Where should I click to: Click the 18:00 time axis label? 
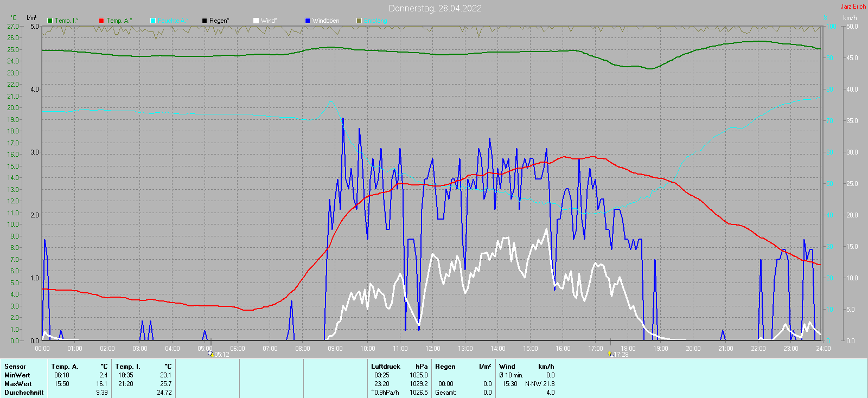pos(628,348)
